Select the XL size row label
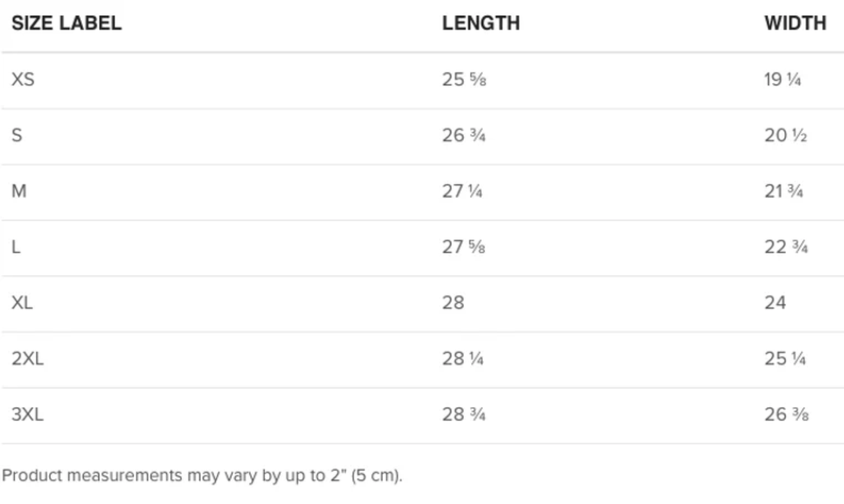The width and height of the screenshot is (844, 504). tap(22, 303)
